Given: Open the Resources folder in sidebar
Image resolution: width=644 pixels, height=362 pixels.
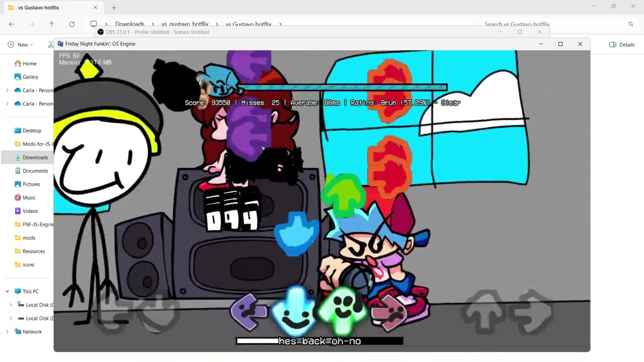Looking at the screenshot, I should coord(33,251).
